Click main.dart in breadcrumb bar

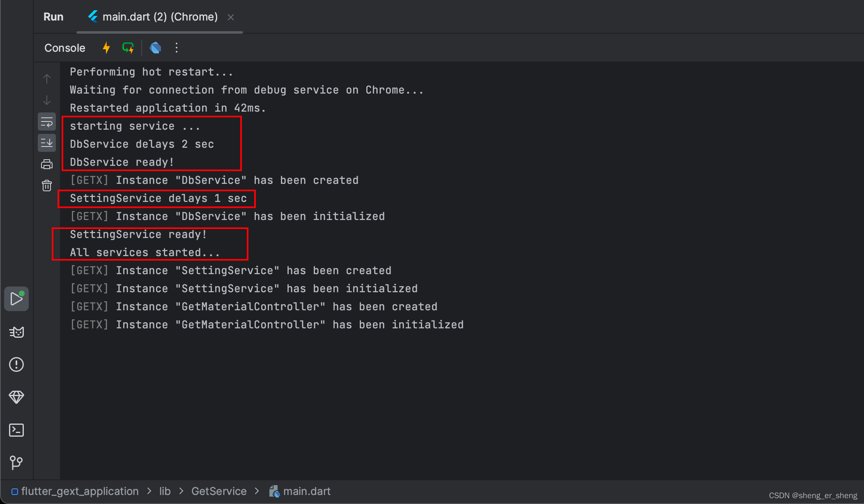307,491
